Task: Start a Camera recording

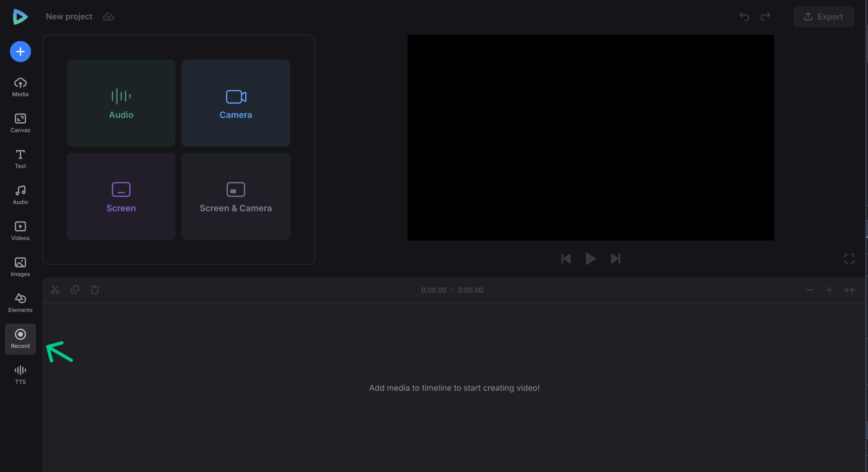Action: (x=236, y=103)
